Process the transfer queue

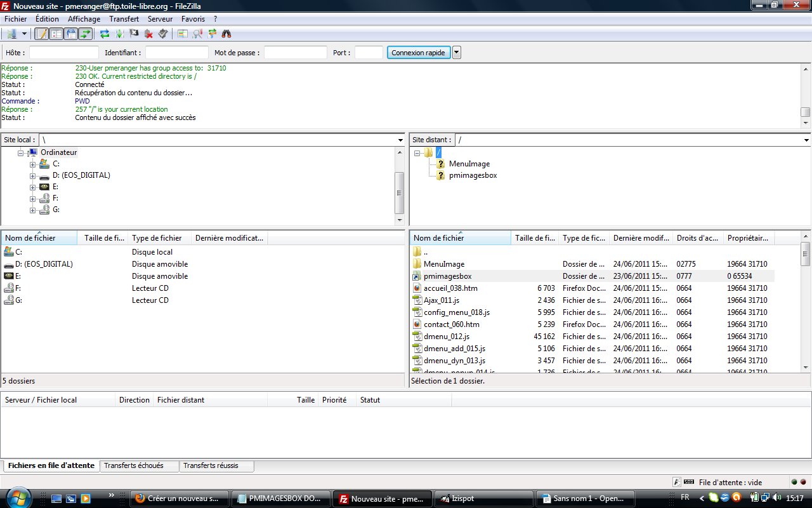[118, 33]
